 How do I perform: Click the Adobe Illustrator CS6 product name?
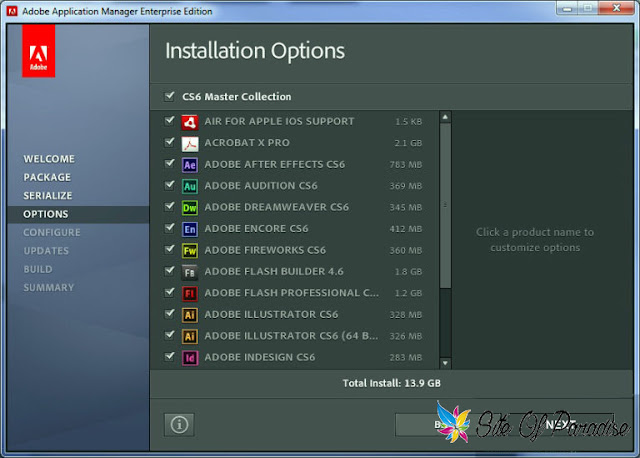[x=271, y=314]
